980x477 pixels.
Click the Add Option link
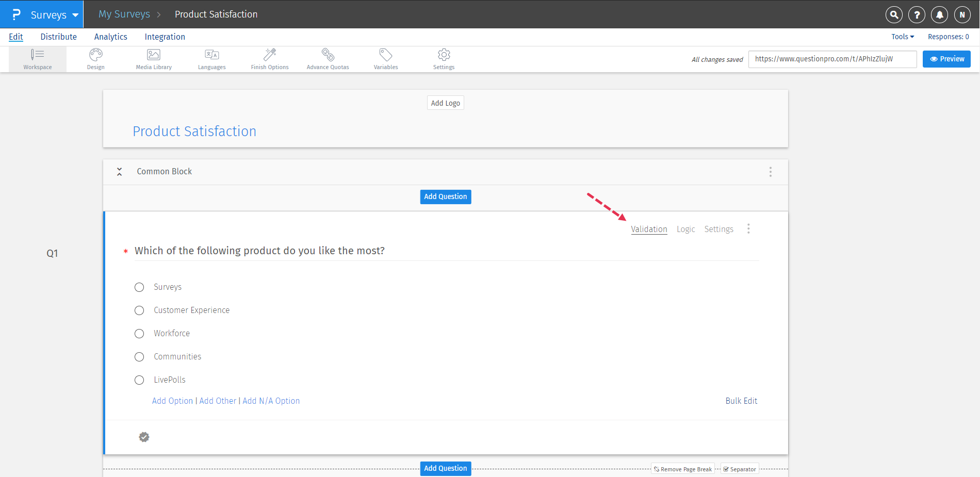coord(172,401)
